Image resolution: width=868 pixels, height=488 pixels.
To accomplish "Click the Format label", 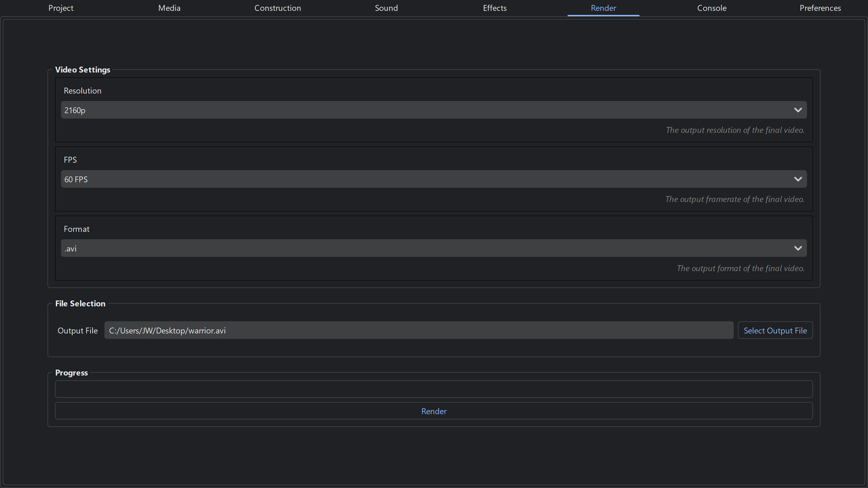I will [x=76, y=229].
